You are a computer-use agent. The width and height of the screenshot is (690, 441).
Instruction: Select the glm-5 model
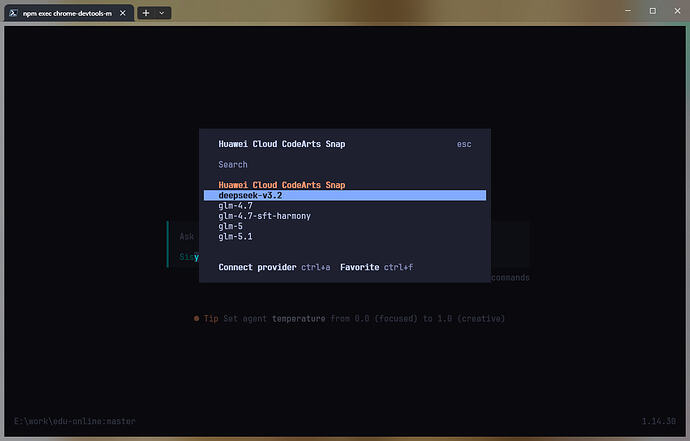pyautogui.click(x=345, y=226)
